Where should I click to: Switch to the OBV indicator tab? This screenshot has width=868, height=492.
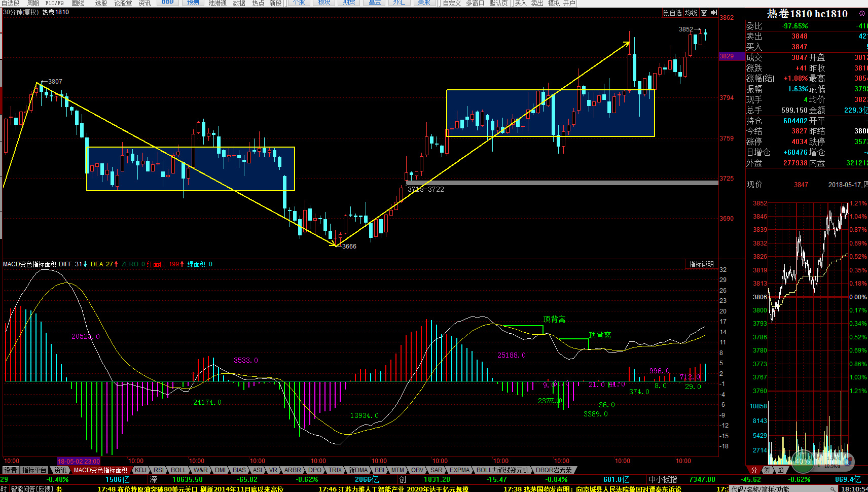coord(417,470)
